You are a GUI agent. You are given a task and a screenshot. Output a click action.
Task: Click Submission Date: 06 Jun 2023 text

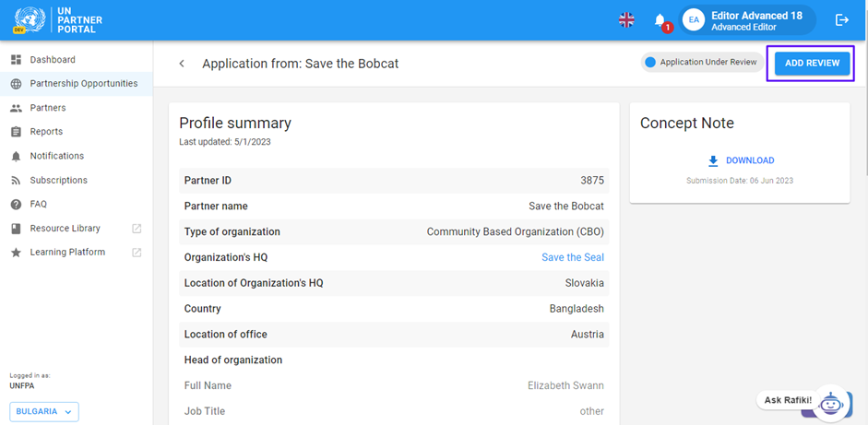coord(740,181)
